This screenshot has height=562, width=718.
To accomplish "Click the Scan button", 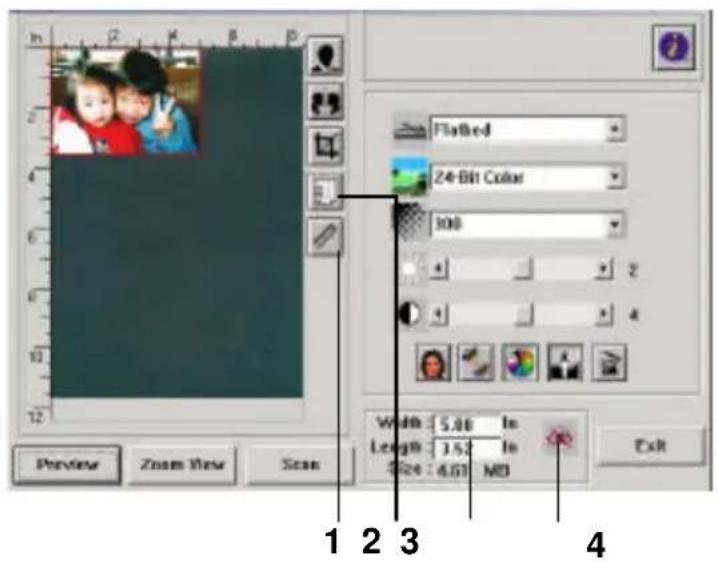I will 300,464.
